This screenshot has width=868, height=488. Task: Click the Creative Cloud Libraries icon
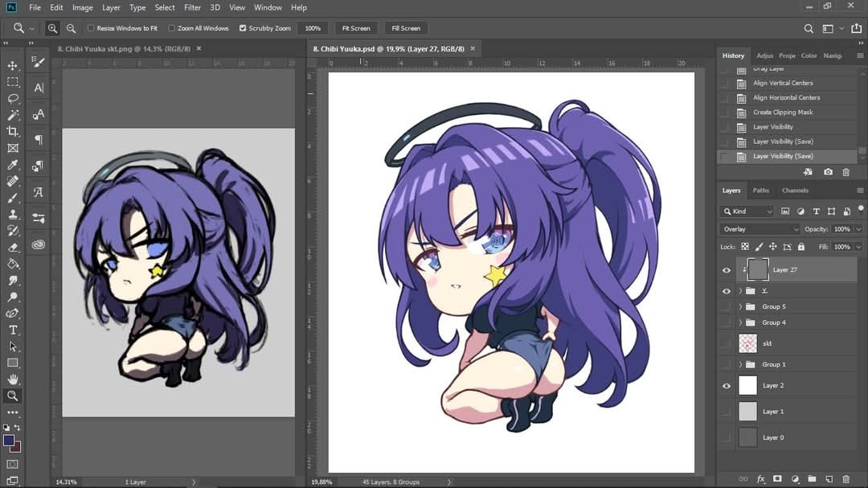point(39,244)
